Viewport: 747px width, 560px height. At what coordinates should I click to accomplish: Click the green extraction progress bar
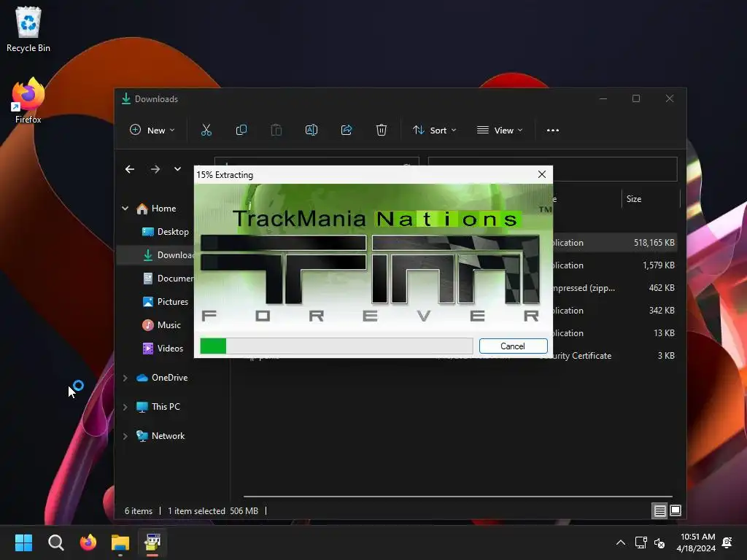(x=336, y=346)
